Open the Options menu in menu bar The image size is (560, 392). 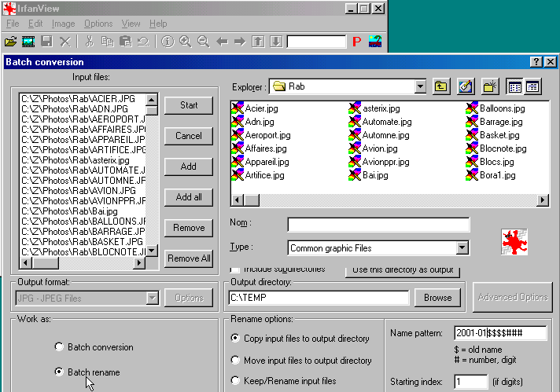pyautogui.click(x=98, y=24)
